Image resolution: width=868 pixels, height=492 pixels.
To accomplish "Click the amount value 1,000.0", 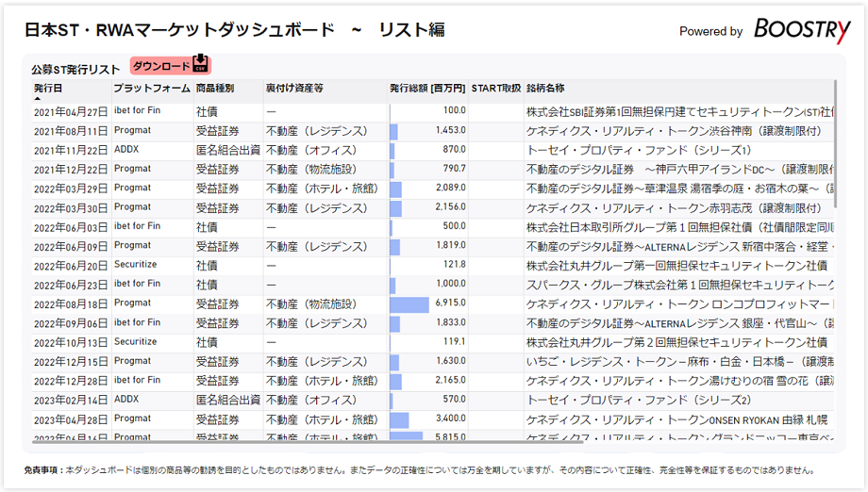I will (x=451, y=284).
